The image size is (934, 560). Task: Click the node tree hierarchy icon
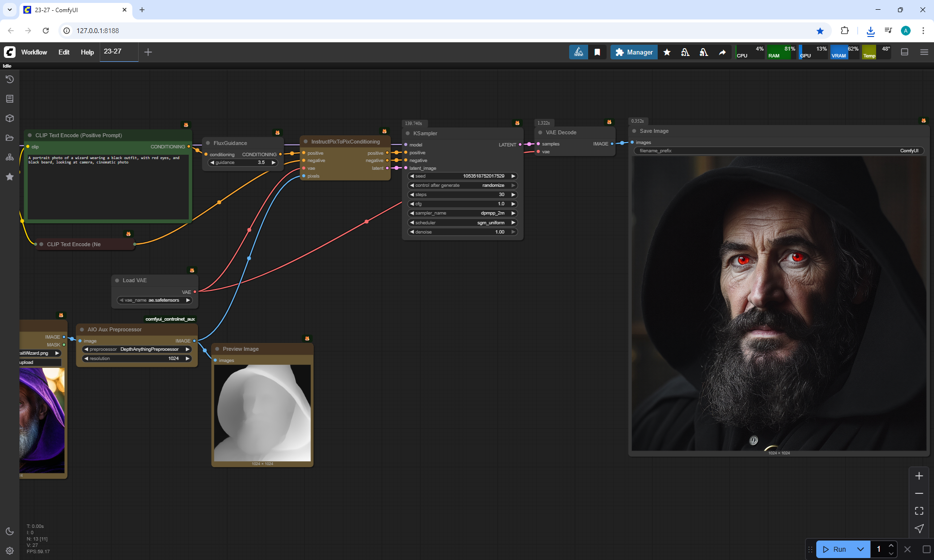click(9, 157)
